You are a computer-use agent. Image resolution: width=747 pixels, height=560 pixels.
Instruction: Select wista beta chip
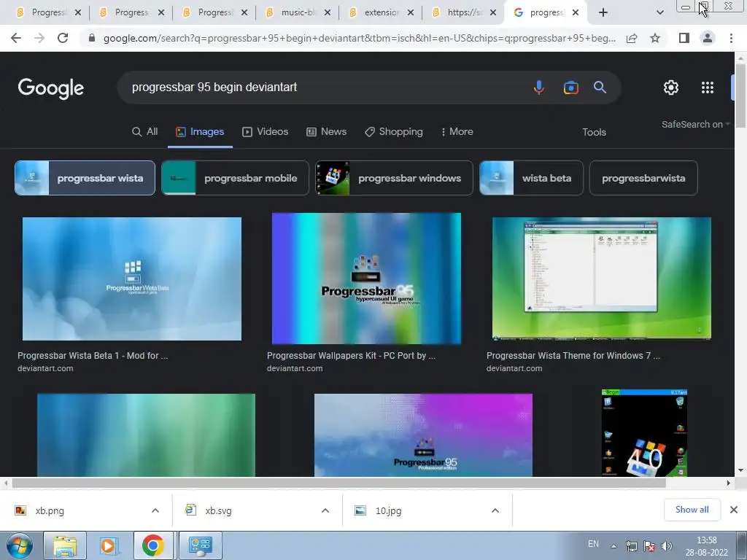coord(531,178)
